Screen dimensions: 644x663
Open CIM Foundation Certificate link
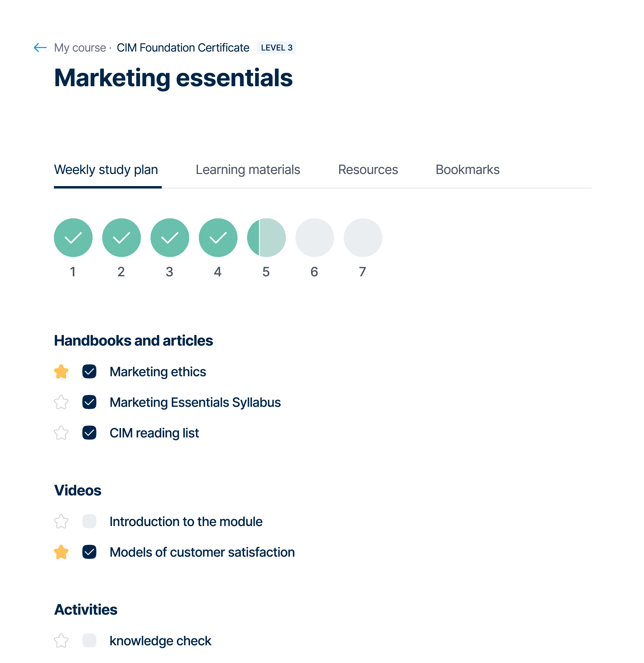pos(183,48)
